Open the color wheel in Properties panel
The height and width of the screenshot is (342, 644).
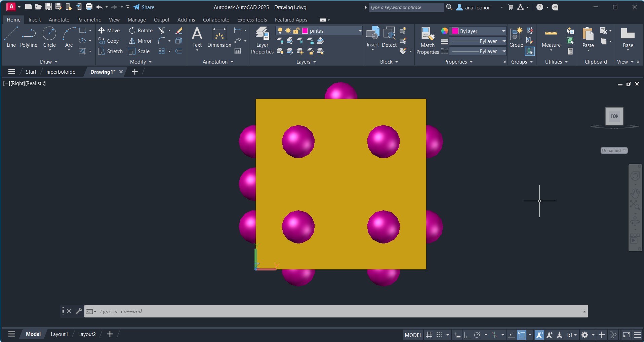tap(445, 31)
